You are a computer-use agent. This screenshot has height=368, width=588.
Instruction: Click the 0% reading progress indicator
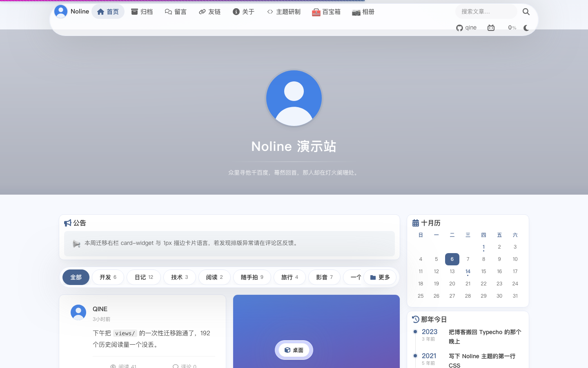512,28
